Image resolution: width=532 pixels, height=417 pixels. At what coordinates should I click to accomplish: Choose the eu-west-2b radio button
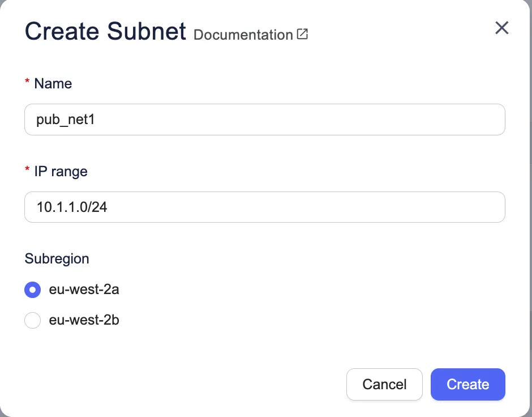coord(33,321)
